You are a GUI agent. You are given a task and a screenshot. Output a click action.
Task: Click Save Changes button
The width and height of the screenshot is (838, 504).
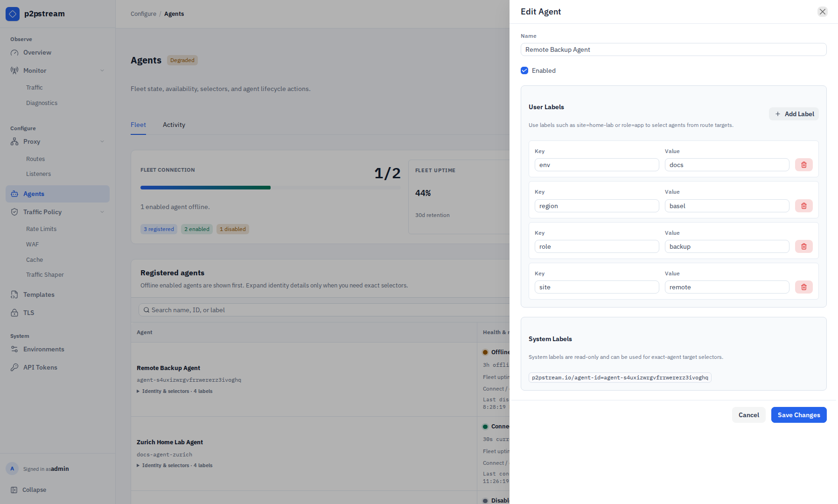(x=799, y=415)
